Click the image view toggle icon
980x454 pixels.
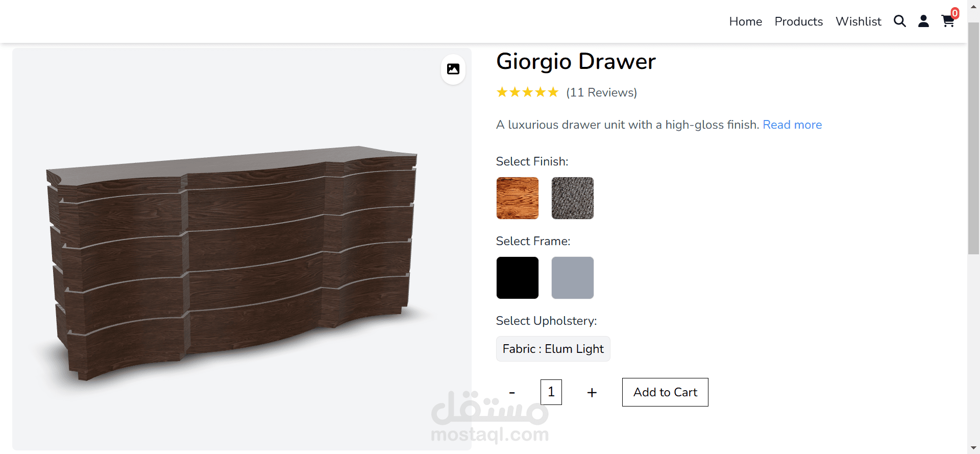(453, 69)
